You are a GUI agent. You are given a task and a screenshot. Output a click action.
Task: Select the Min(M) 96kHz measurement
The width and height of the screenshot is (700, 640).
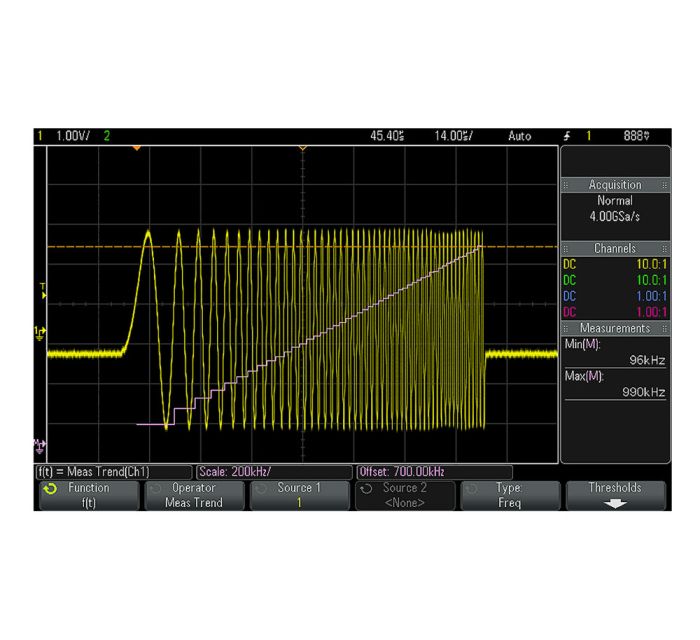click(615, 352)
